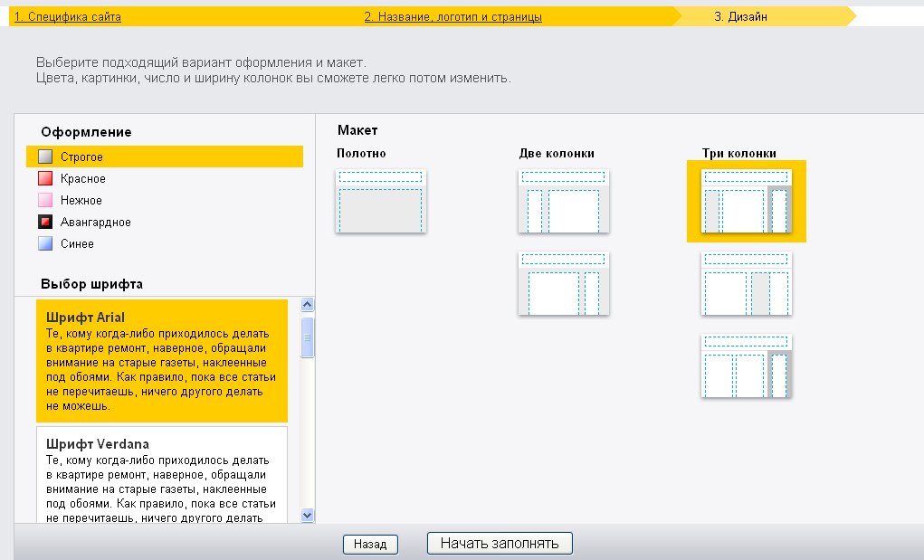Select the 'Полотно' canvas layout thumbnail
This screenshot has height=560, width=924.
tap(381, 201)
